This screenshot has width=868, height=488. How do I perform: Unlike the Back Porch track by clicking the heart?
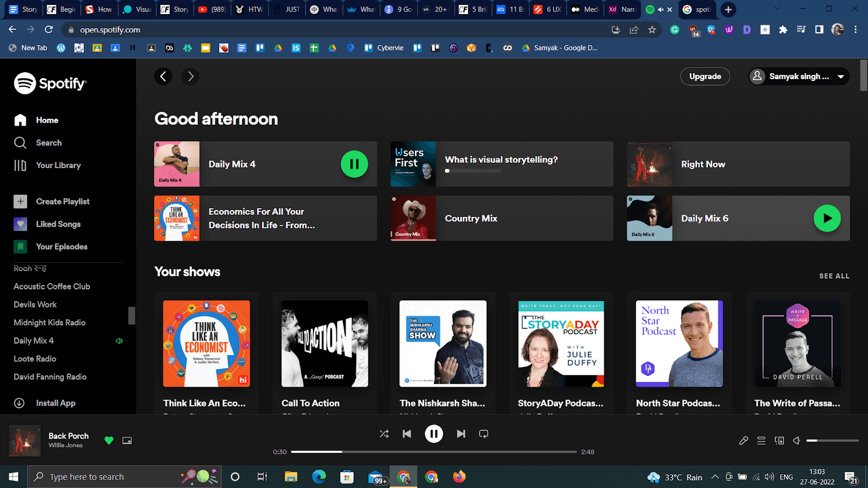click(108, 440)
